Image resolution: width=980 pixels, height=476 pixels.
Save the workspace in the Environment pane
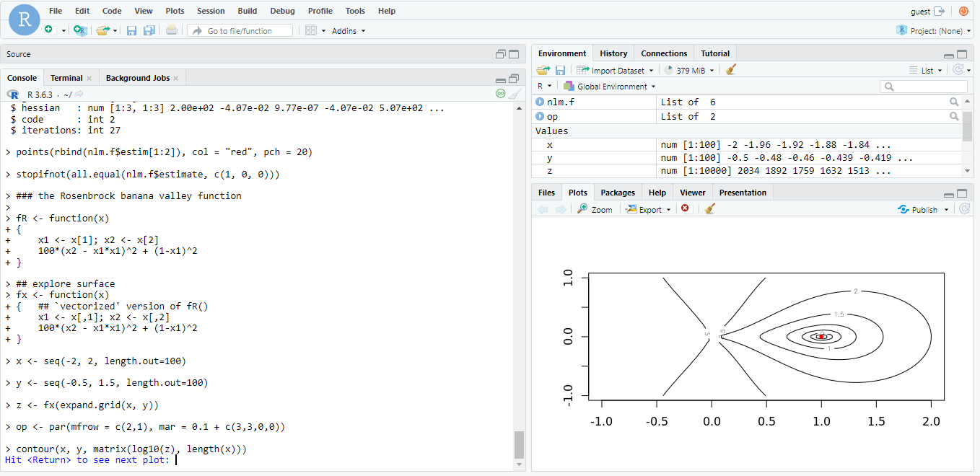point(561,69)
